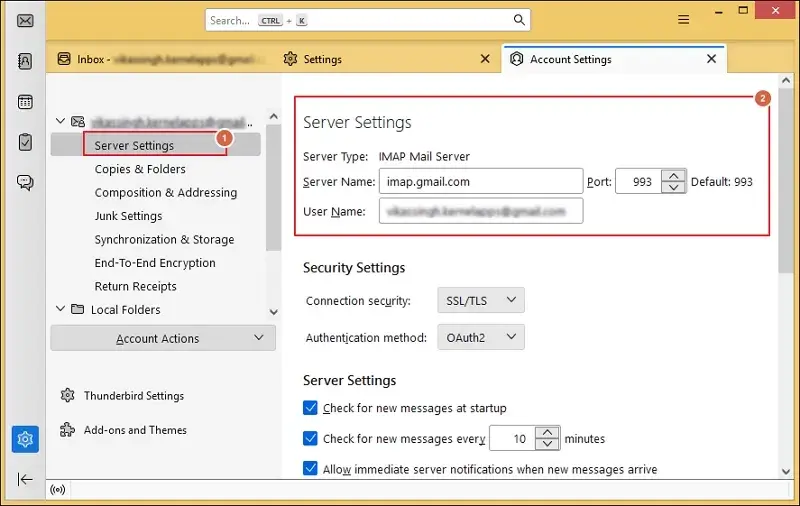800x506 pixels.
Task: Select Local Folders
Action: pos(126,310)
